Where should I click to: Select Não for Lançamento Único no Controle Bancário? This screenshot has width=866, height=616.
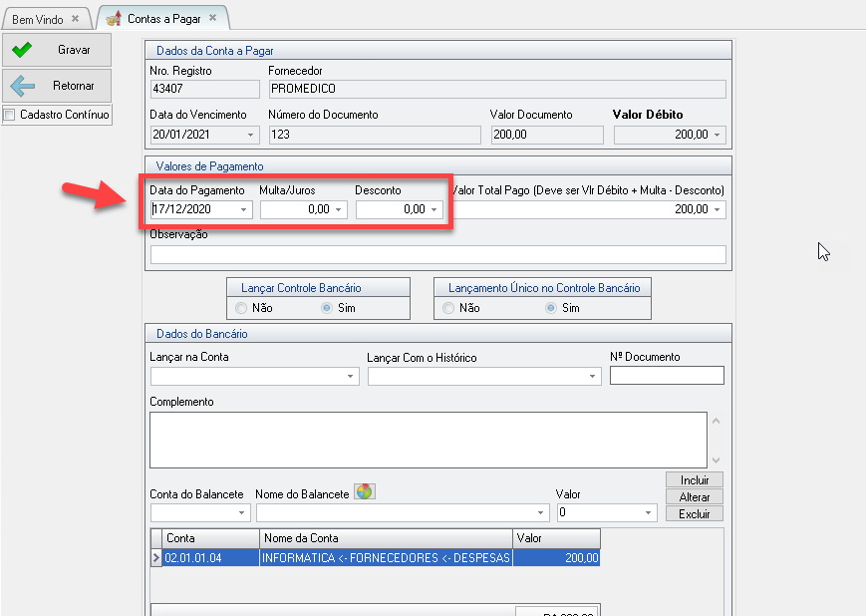[x=448, y=308]
